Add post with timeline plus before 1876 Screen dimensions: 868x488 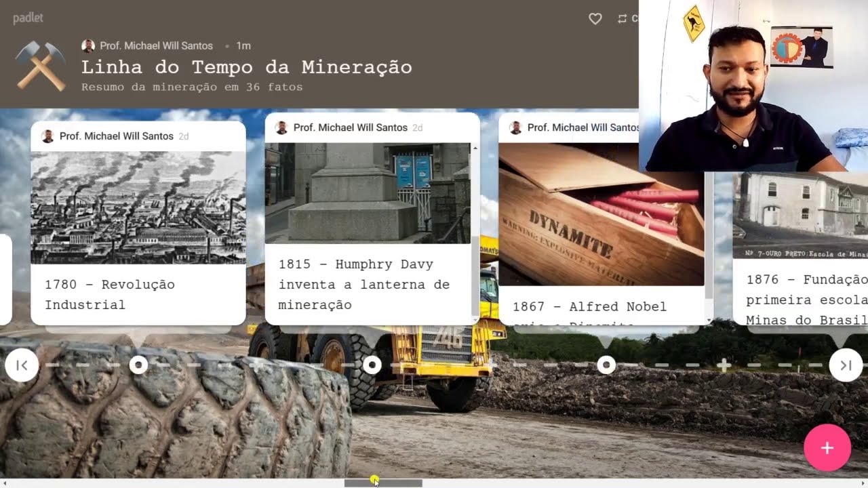click(x=724, y=365)
